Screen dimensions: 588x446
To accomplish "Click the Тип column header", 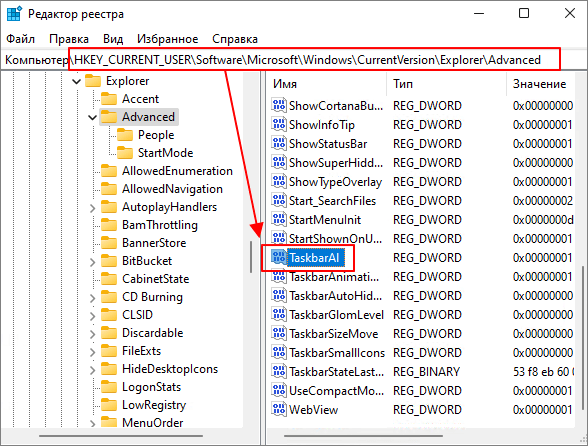I will tap(446, 84).
